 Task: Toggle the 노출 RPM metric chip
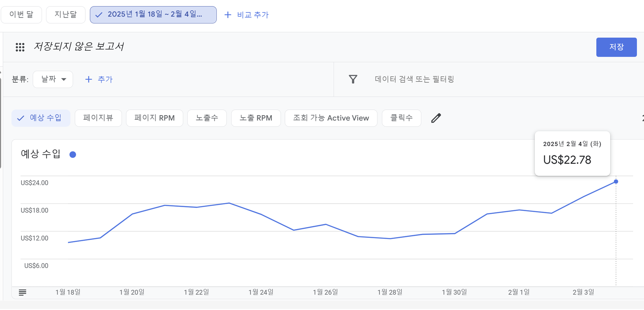coord(256,118)
